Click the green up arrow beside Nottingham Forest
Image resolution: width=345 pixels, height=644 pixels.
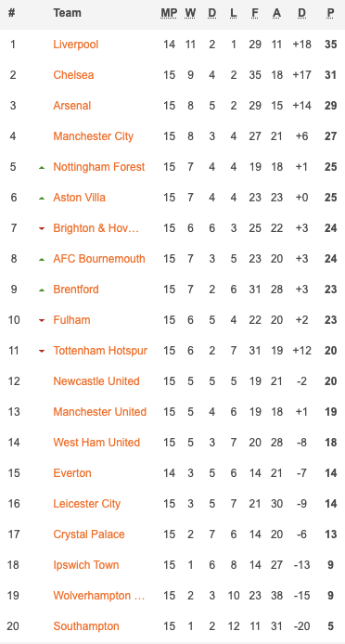pyautogui.click(x=42, y=168)
